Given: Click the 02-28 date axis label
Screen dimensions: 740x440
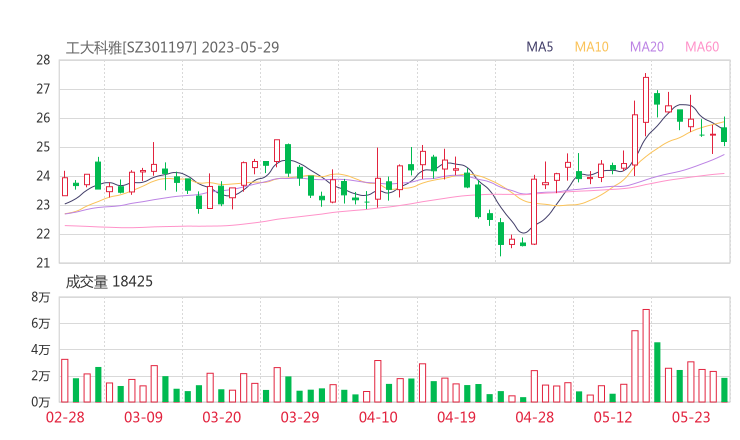Looking at the screenshot, I should pos(65,417).
